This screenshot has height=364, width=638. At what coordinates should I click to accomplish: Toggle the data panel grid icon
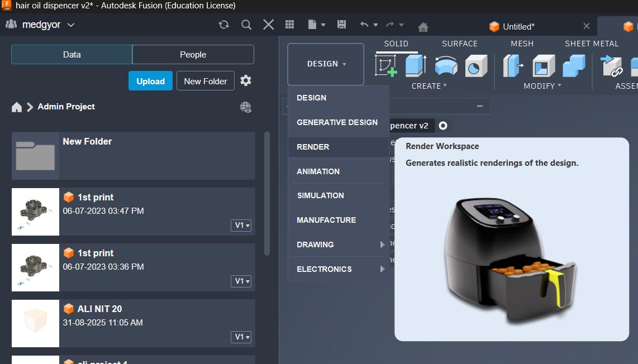click(x=290, y=25)
